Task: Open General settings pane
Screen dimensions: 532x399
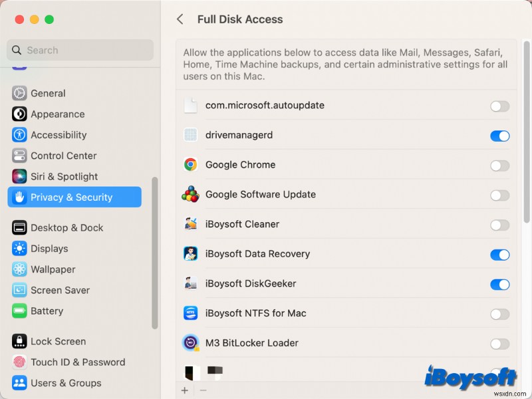Action: (x=74, y=93)
